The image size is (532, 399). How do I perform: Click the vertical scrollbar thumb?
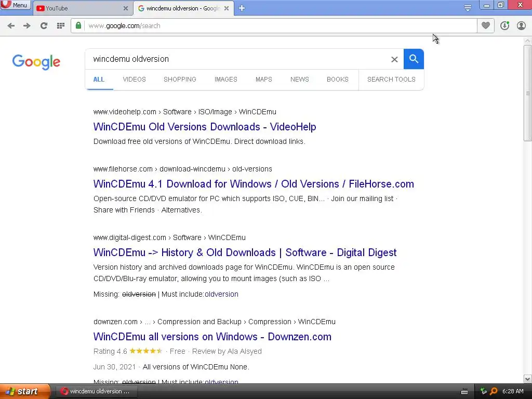[x=527, y=94]
